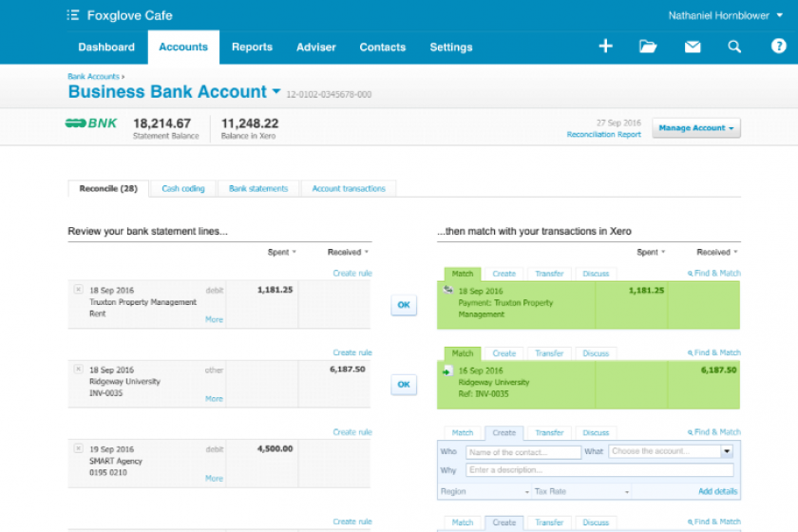Expand Business Bank Account dropdown arrow

click(276, 91)
